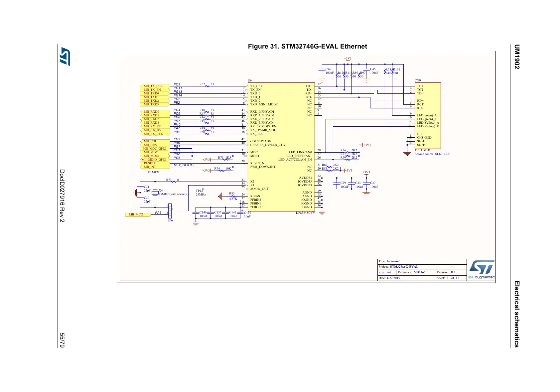Select the MII_MDC_GPIO net label

click(x=155, y=149)
